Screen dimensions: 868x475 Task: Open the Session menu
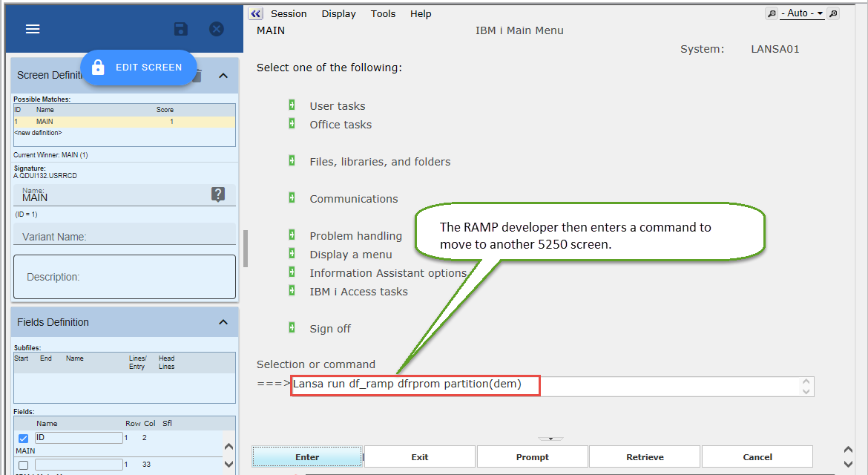(x=289, y=14)
